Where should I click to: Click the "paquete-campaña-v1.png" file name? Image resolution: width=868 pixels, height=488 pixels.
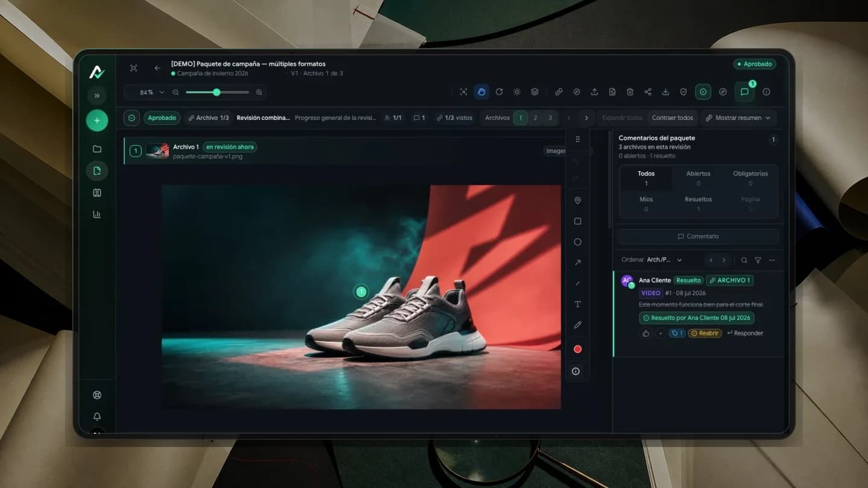pyautogui.click(x=207, y=157)
